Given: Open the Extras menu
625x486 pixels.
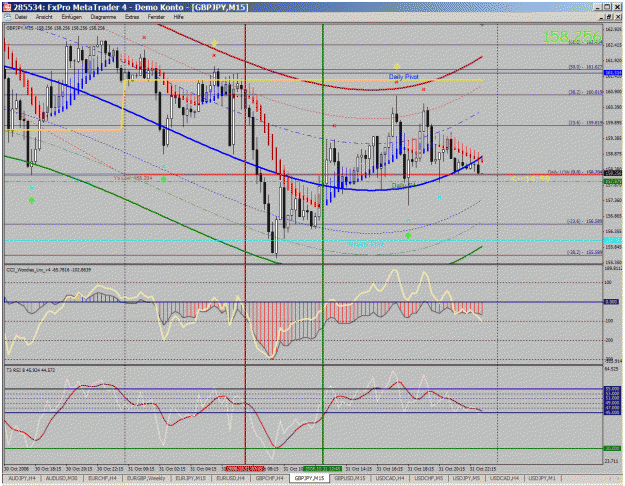Looking at the screenshot, I should click(x=132, y=17).
